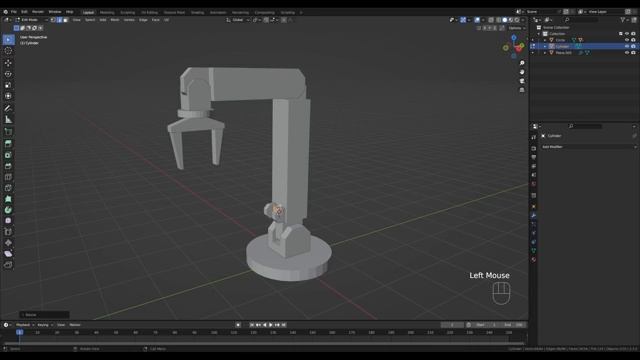This screenshot has height=360, width=640.
Task: Switch to the Sculpting workspace tab
Action: [128, 12]
